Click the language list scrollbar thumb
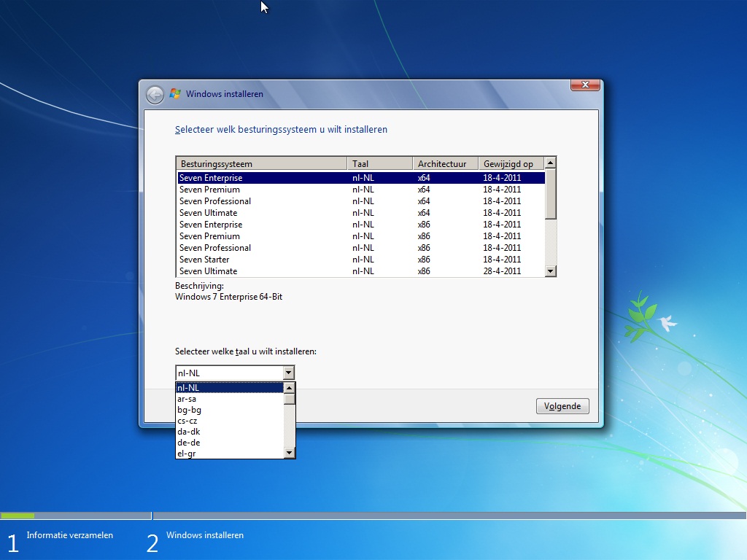Screen dimensions: 747x560 click(x=289, y=399)
